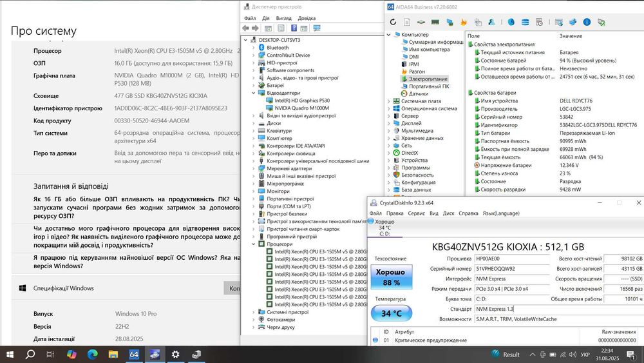Collapse the Процесори node

tap(254, 244)
